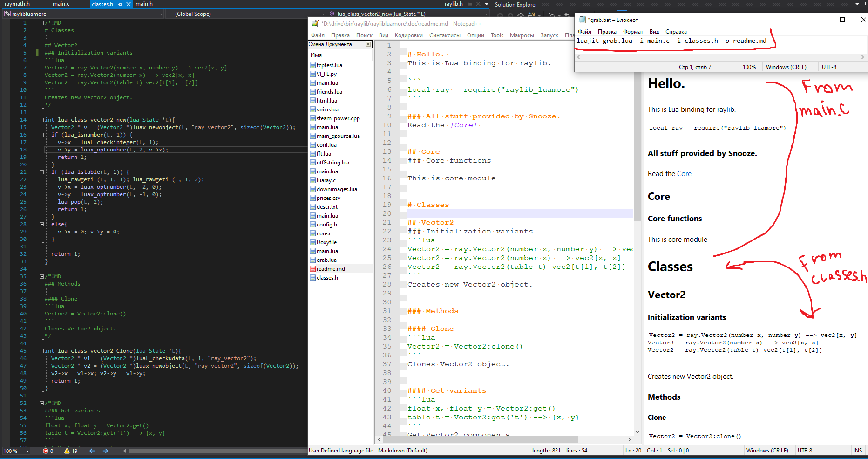Screen dimensions: 868x459
Task: Click the Notepad++ window title icon
Action: 315,23
